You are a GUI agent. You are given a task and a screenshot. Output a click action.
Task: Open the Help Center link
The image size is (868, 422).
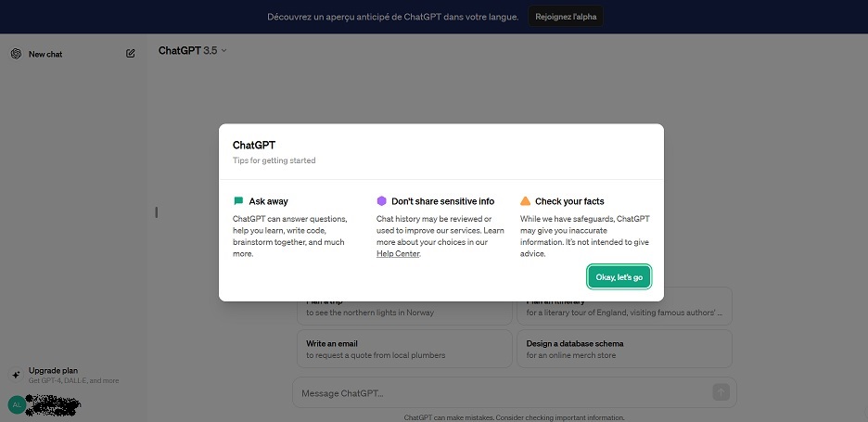click(398, 253)
